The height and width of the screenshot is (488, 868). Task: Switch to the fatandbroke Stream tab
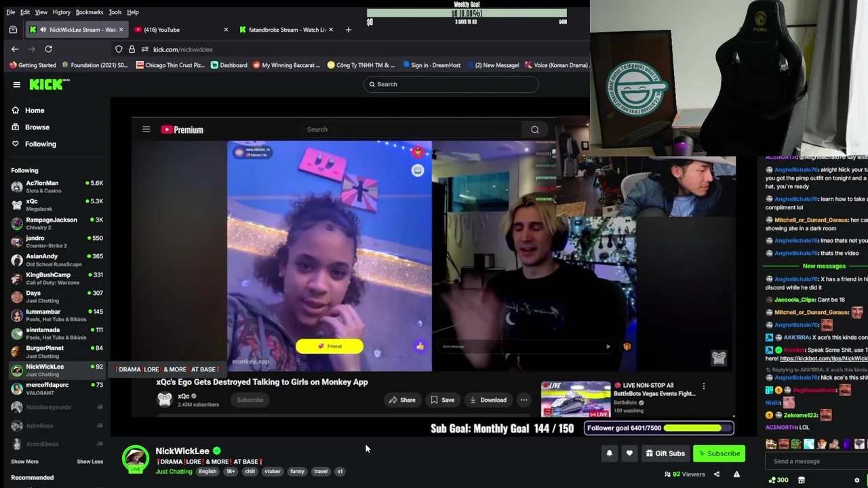[x=285, y=30]
